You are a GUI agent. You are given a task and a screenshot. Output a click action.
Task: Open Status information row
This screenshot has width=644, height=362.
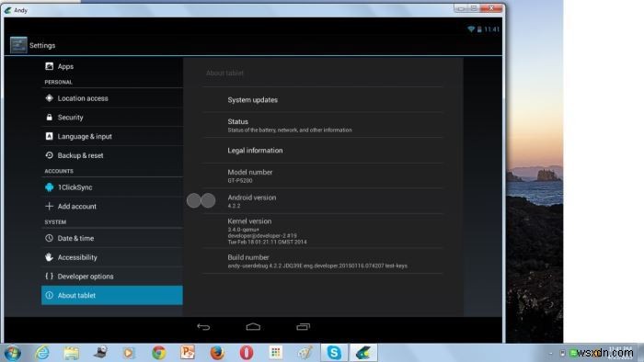click(x=322, y=125)
